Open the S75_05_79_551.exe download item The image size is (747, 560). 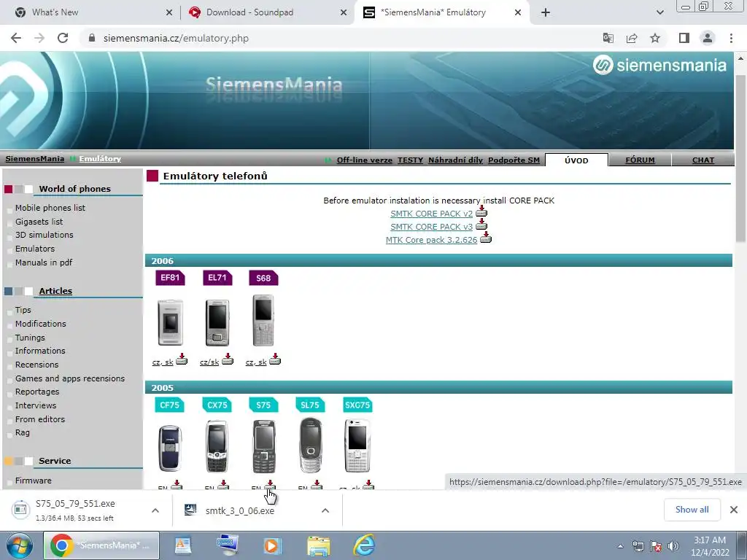pos(75,510)
